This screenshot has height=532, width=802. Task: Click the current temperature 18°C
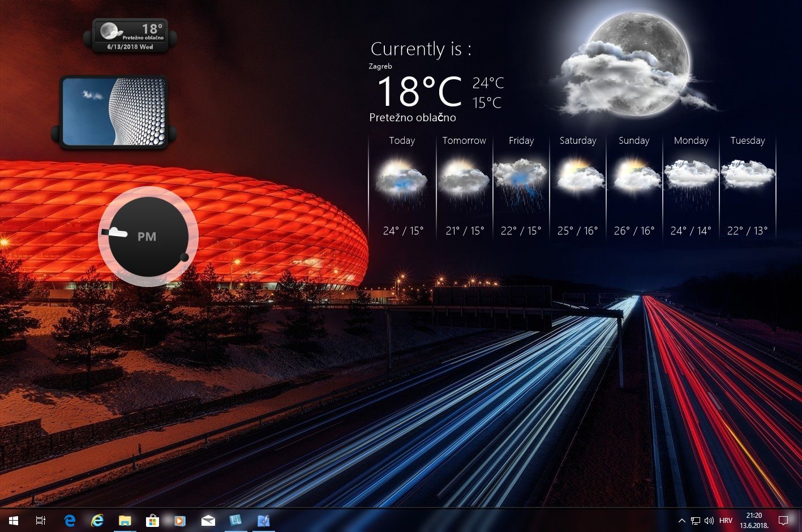pyautogui.click(x=419, y=92)
